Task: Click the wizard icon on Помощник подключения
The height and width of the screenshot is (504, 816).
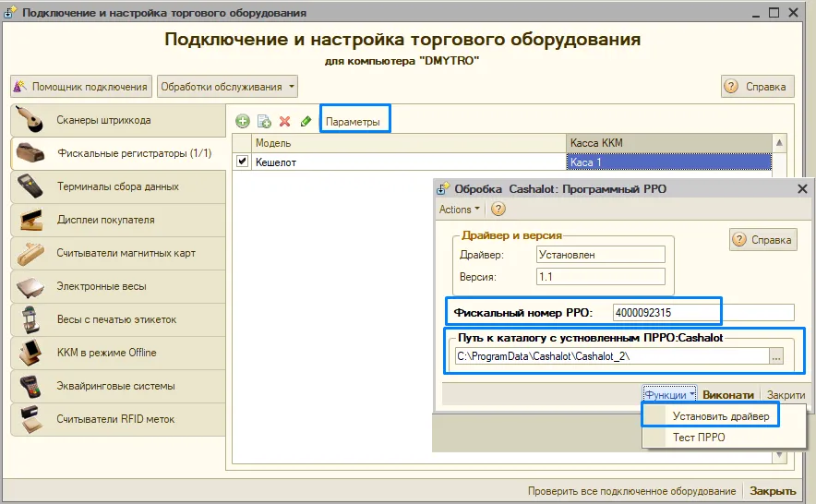Action: [19, 87]
